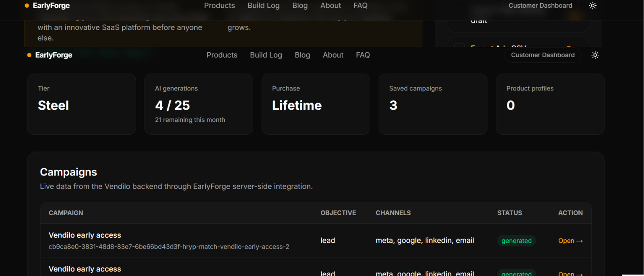Click the 'Live data from the Vendilo backend' description
This screenshot has height=276, width=644.
176,187
